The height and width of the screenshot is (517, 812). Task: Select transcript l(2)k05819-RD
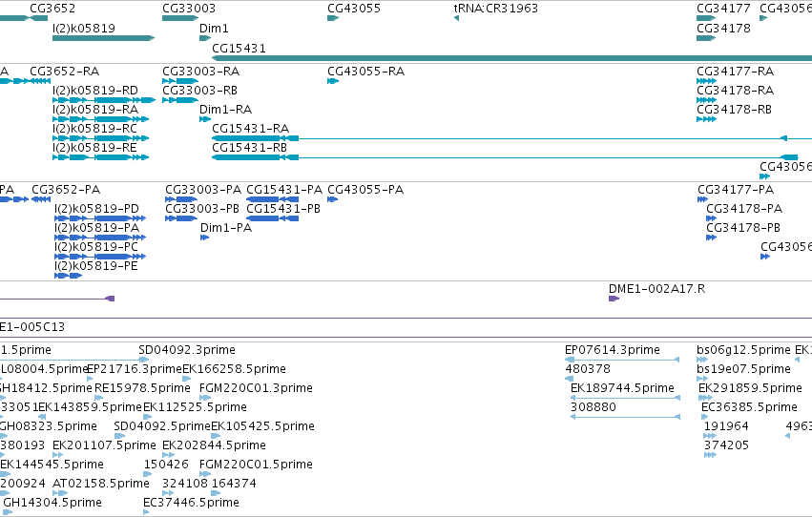[104, 100]
